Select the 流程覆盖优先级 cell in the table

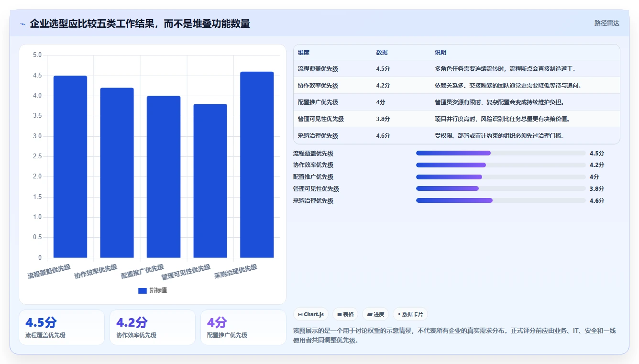pos(318,69)
